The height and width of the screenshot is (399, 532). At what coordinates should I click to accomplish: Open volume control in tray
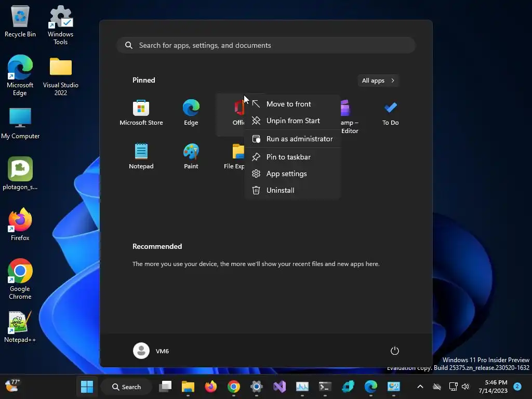(465, 387)
